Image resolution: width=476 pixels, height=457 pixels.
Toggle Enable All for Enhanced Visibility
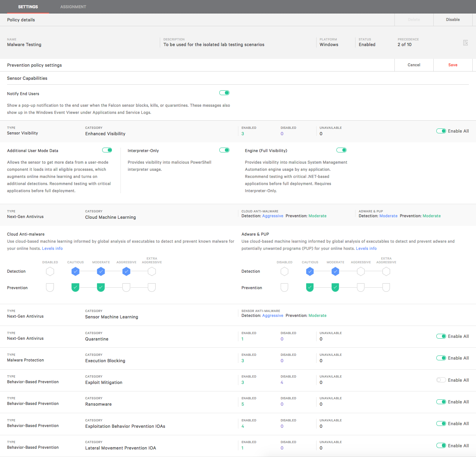[441, 131]
